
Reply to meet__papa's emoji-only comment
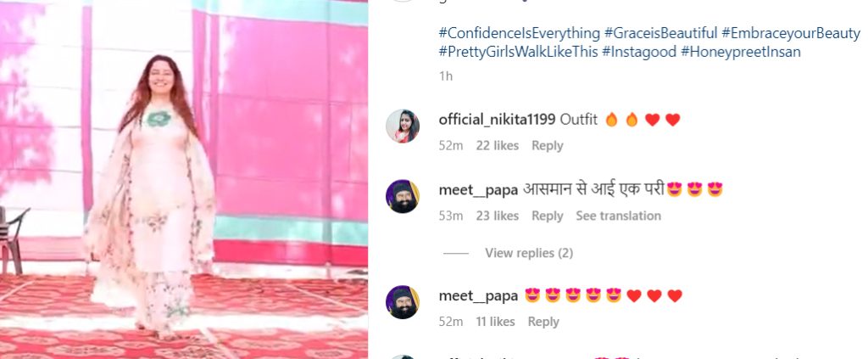[x=543, y=322]
